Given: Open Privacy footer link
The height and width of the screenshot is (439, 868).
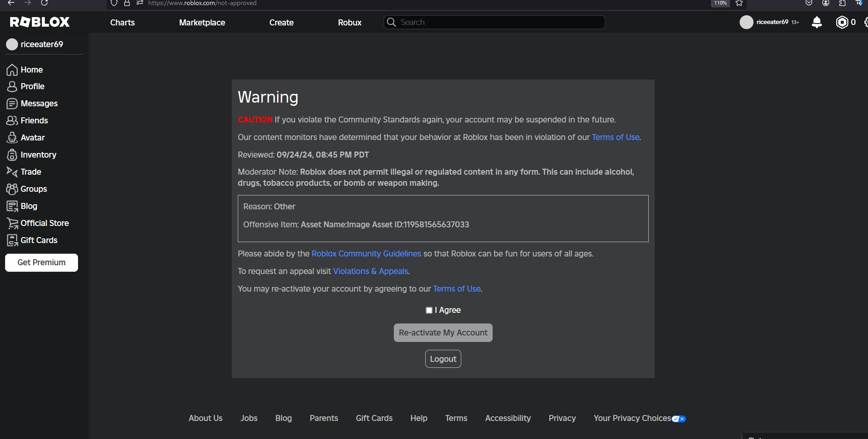Looking at the screenshot, I should click(x=562, y=418).
